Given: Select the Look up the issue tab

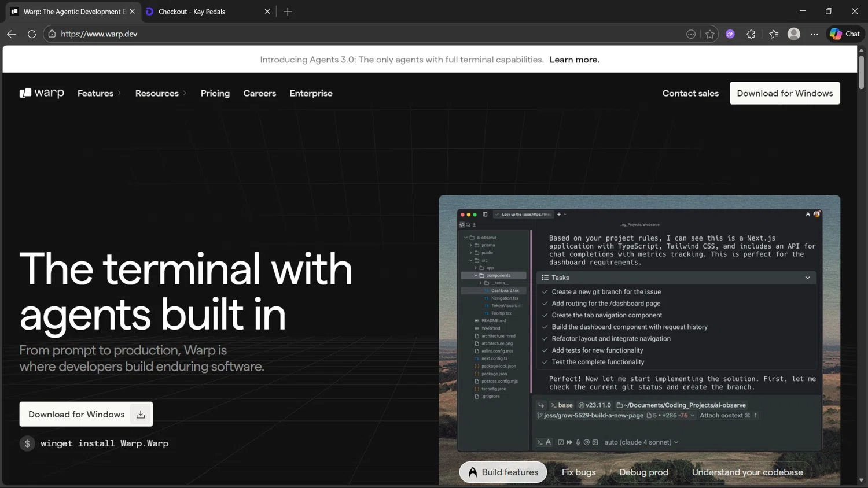Looking at the screenshot, I should pyautogui.click(x=523, y=215).
